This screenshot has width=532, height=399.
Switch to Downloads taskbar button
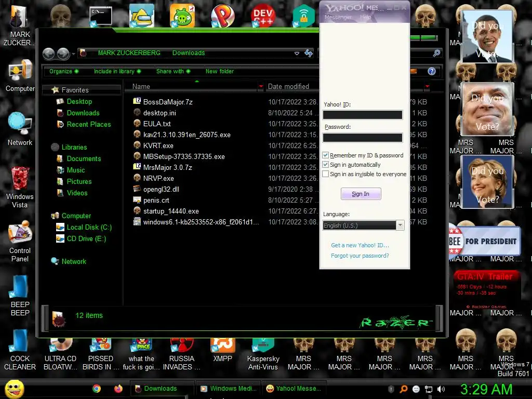tap(162, 389)
